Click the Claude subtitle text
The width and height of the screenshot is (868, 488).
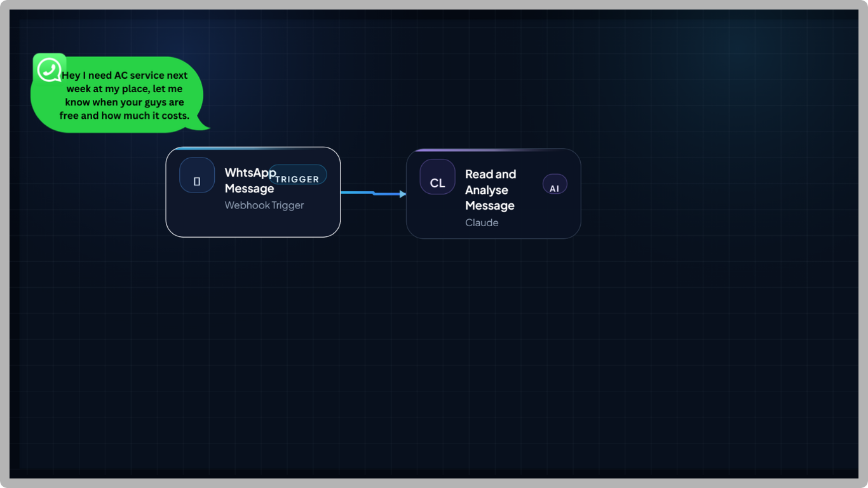pos(482,222)
